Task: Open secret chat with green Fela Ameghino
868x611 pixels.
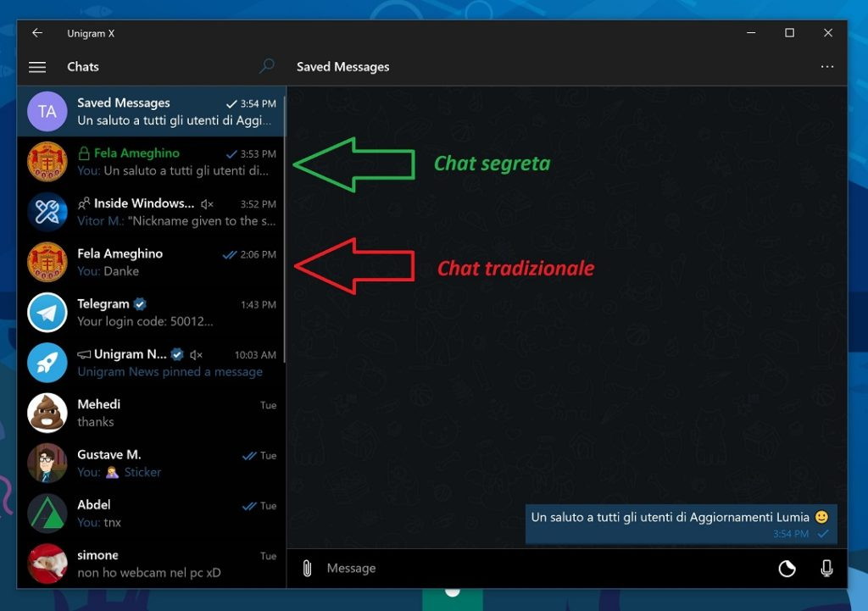Action: 151,162
